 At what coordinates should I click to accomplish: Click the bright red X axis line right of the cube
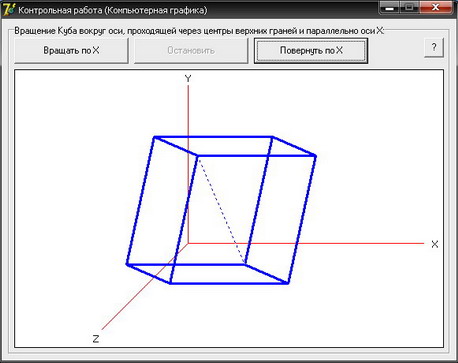360,243
